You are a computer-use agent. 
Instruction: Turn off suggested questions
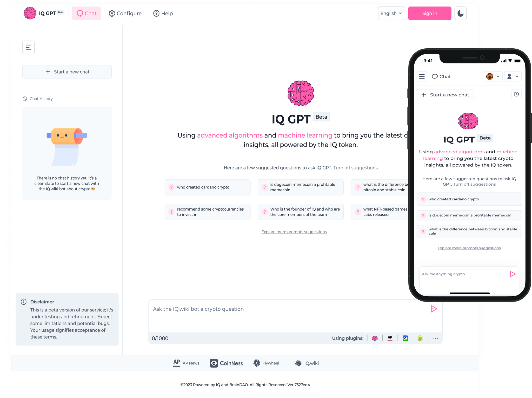click(355, 168)
